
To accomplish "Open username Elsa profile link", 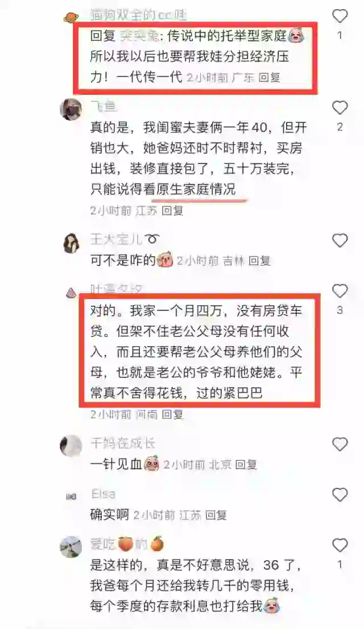I will (103, 494).
